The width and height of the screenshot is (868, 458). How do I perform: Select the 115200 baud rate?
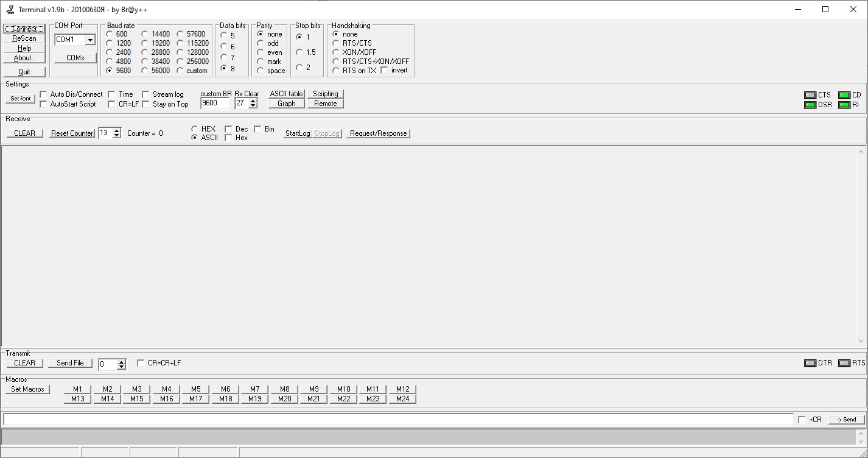coord(181,43)
